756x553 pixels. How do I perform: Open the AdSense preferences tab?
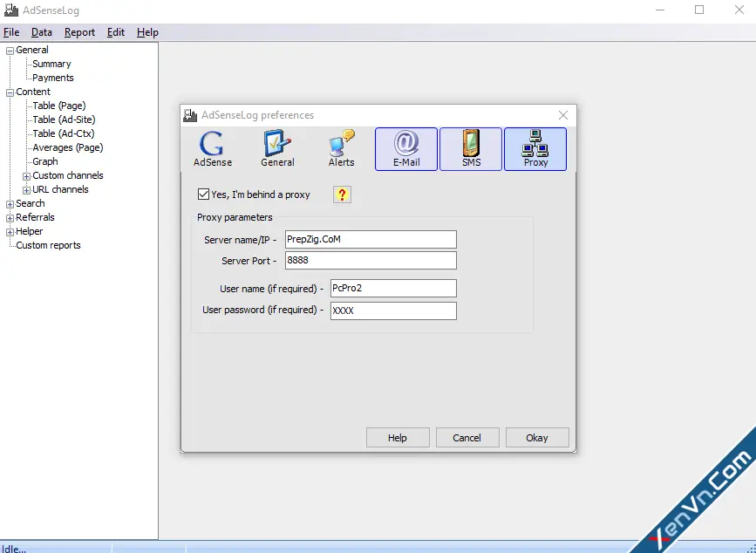[x=213, y=149]
